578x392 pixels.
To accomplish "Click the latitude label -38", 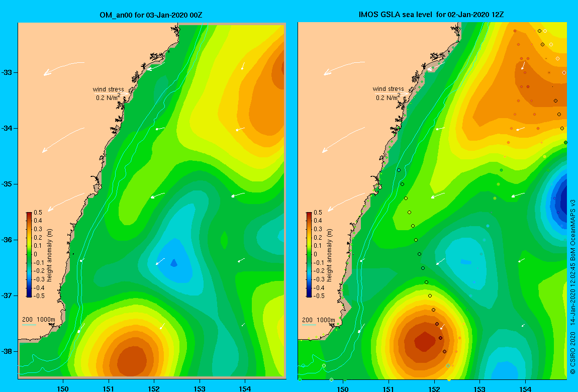I will tap(7, 351).
